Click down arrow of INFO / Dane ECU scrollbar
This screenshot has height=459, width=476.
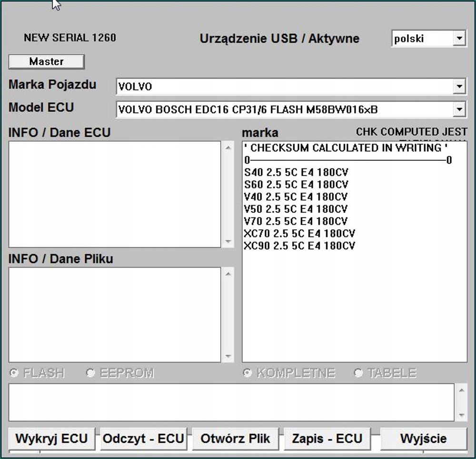pos(228,242)
